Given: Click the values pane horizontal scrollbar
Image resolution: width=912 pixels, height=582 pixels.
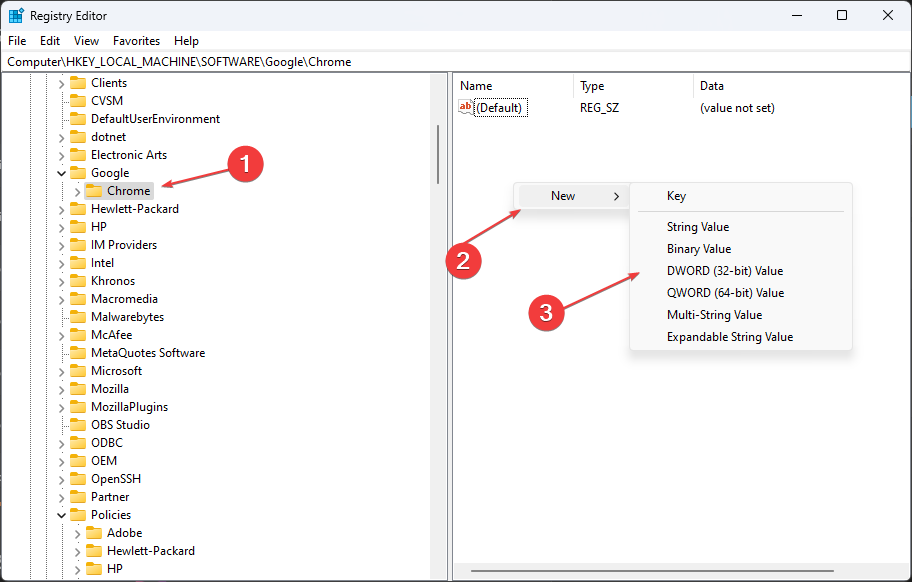Looking at the screenshot, I should 652,571.
